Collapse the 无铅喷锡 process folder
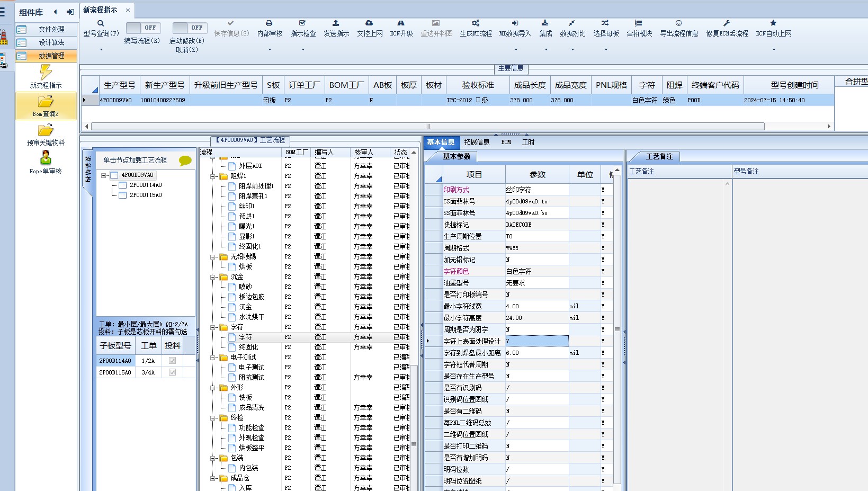Viewport: 868px width, 491px height. [x=213, y=257]
